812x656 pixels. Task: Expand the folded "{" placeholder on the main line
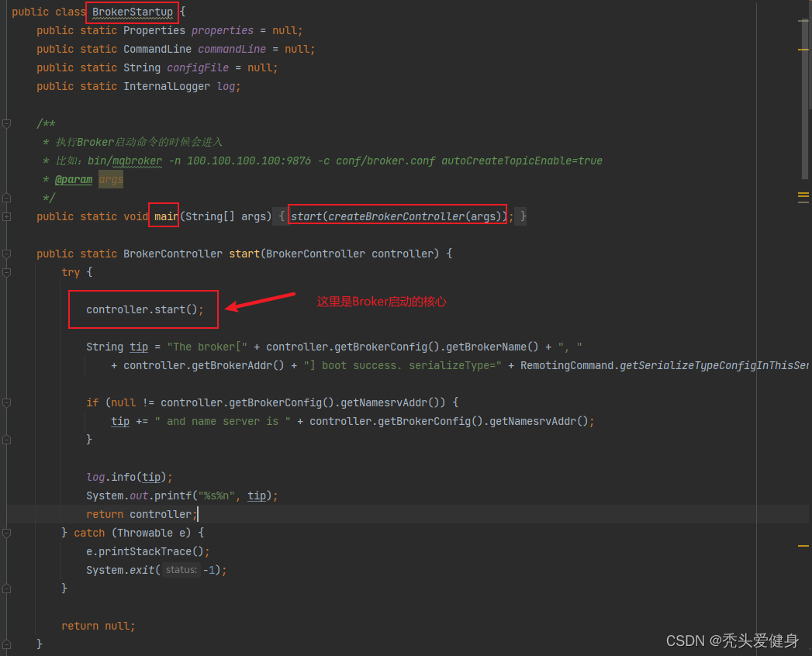[282, 216]
